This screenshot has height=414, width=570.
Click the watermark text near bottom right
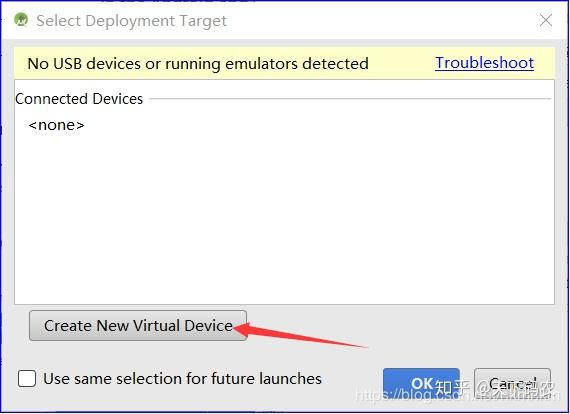pos(457,393)
